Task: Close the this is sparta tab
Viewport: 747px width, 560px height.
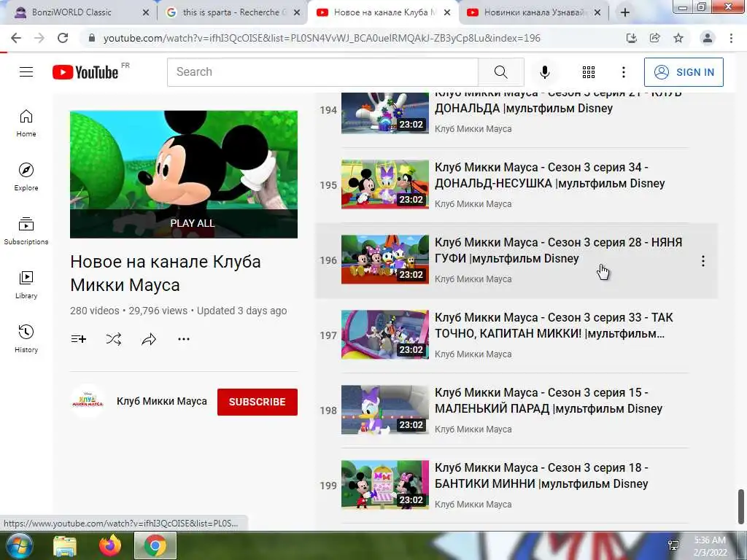Action: [x=297, y=12]
